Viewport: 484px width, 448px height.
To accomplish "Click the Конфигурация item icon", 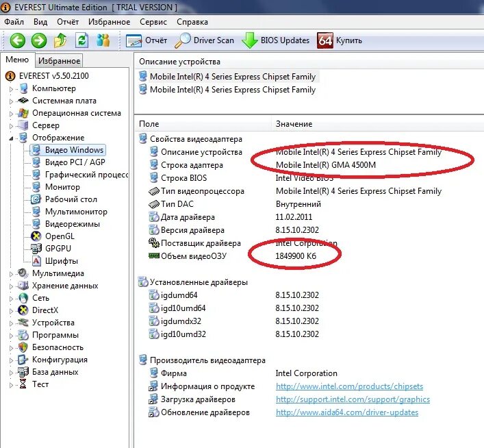I will coord(23,360).
